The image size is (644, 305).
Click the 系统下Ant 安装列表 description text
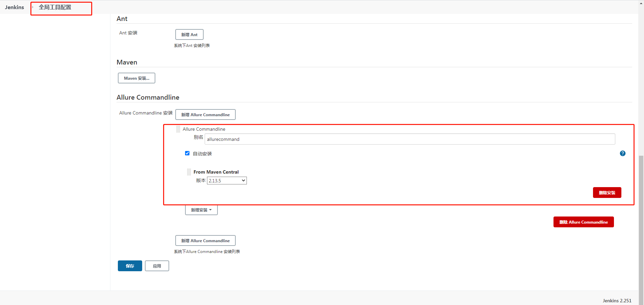point(192,46)
